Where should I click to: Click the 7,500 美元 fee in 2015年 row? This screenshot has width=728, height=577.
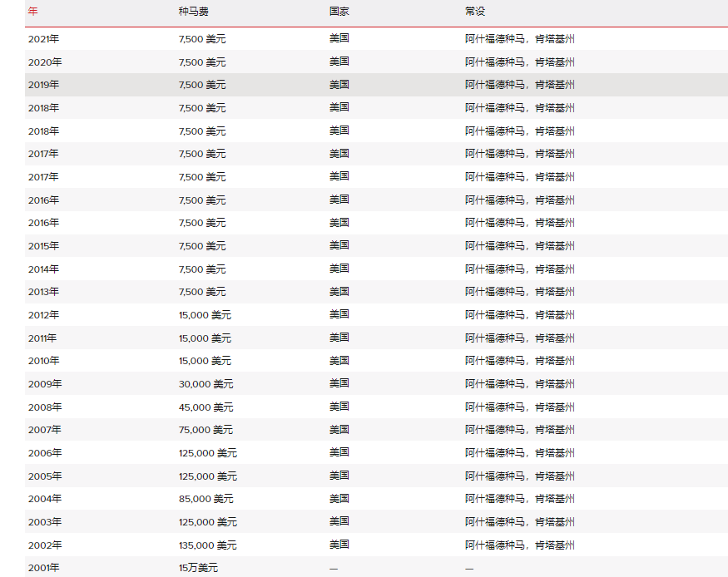click(202, 246)
